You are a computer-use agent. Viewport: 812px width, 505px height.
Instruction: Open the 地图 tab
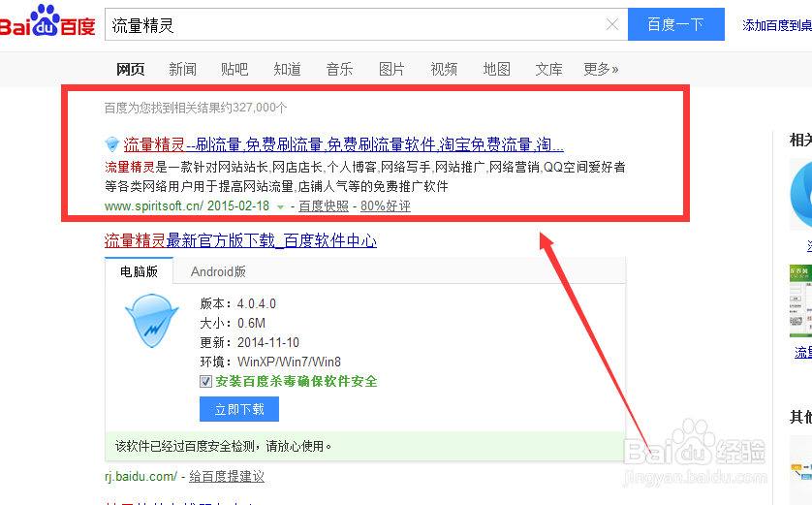[497, 69]
